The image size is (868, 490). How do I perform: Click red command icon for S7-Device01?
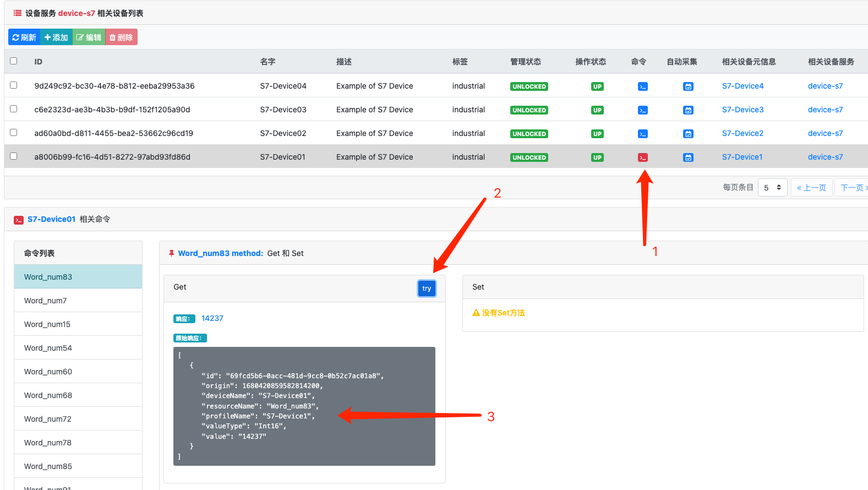coord(642,157)
